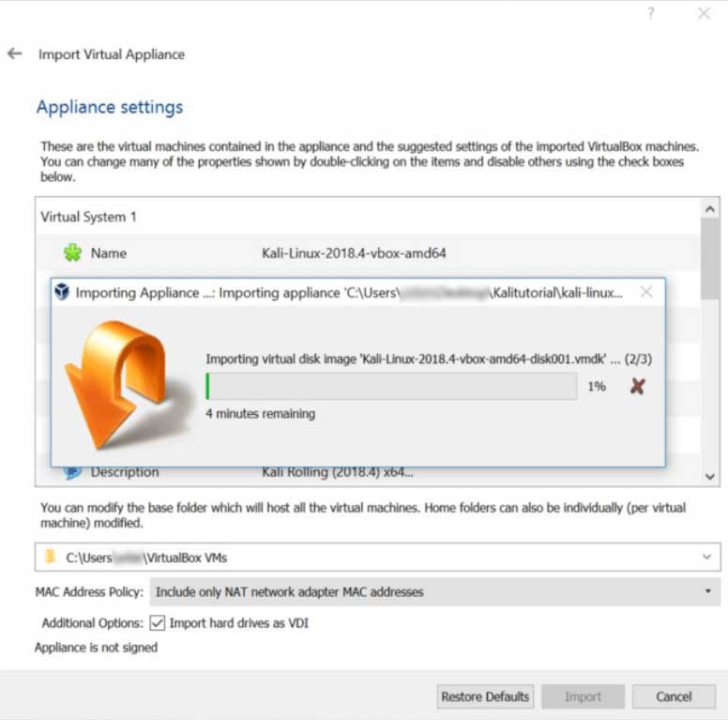The image size is (728, 720).
Task: Select the Virtual System 1 header row
Action: click(367, 217)
